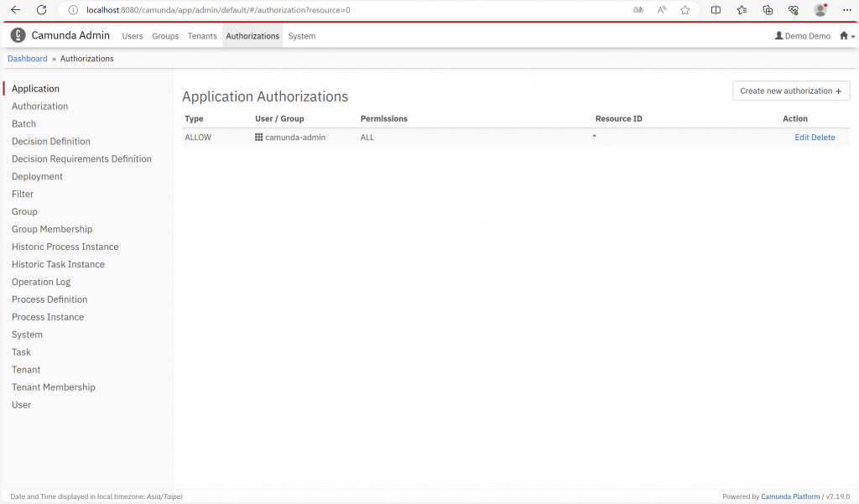Open browser collections icon
The width and height of the screenshot is (859, 504).
coord(768,10)
